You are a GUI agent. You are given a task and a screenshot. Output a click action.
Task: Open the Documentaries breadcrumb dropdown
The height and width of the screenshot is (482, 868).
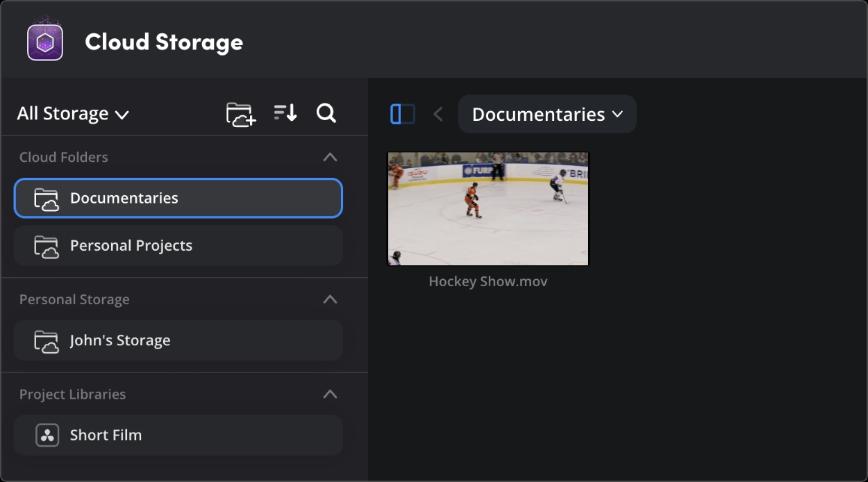tap(547, 114)
